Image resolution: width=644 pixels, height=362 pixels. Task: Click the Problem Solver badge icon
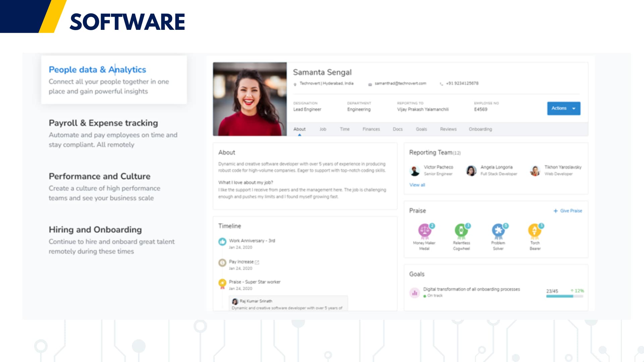[498, 231]
